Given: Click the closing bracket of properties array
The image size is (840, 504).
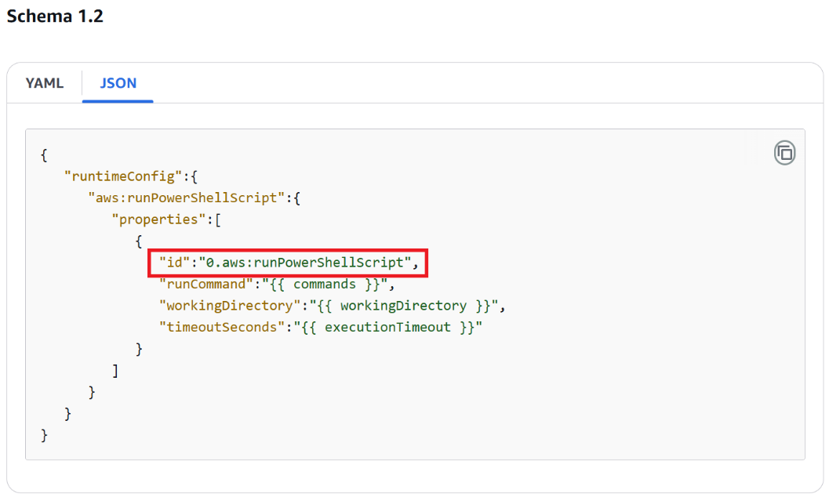Looking at the screenshot, I should click(x=115, y=370).
